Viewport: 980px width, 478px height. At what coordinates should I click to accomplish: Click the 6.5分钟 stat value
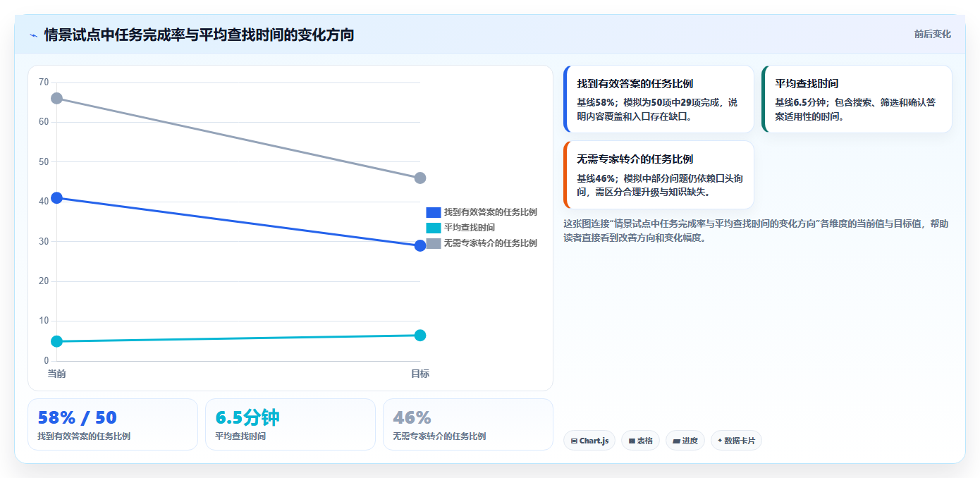247,417
